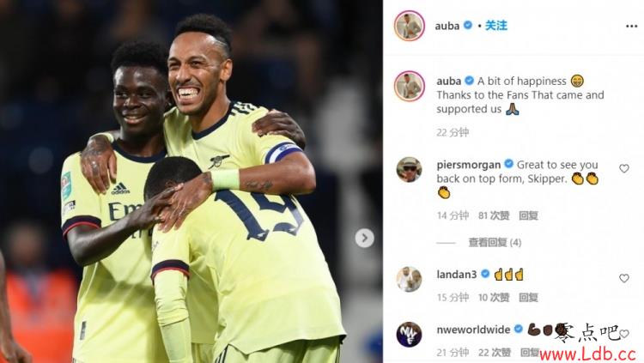Image resolution: width=644 pixels, height=363 pixels.
Task: Like nweworldwide's comment with the heart icon
Action: [624, 334]
